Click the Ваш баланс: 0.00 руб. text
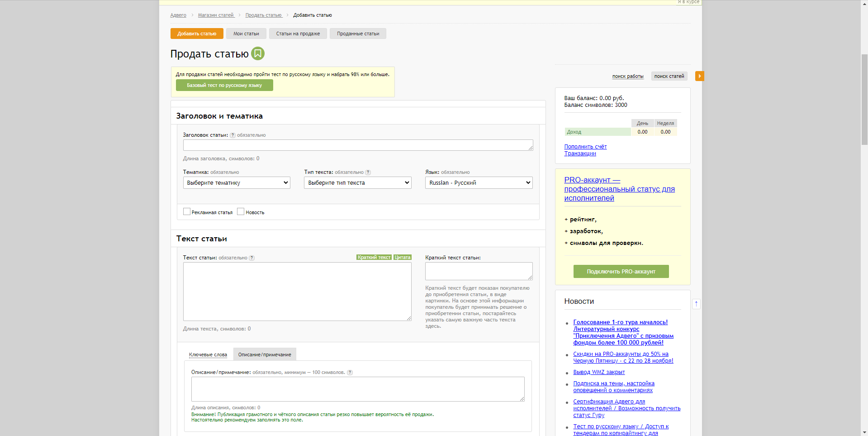The image size is (868, 436). point(594,98)
